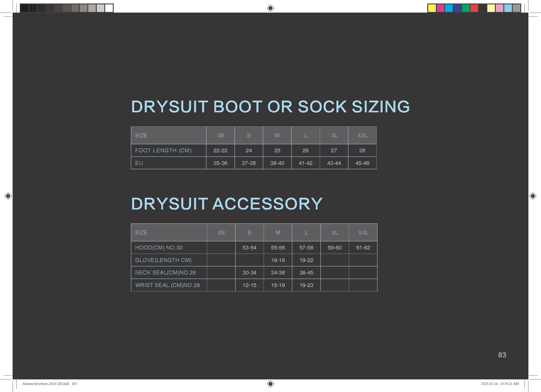Image resolution: width=541 pixels, height=392 pixels.
Task: Click the Drysuit Boot or Sock Sizing heading
Action: tap(270, 107)
